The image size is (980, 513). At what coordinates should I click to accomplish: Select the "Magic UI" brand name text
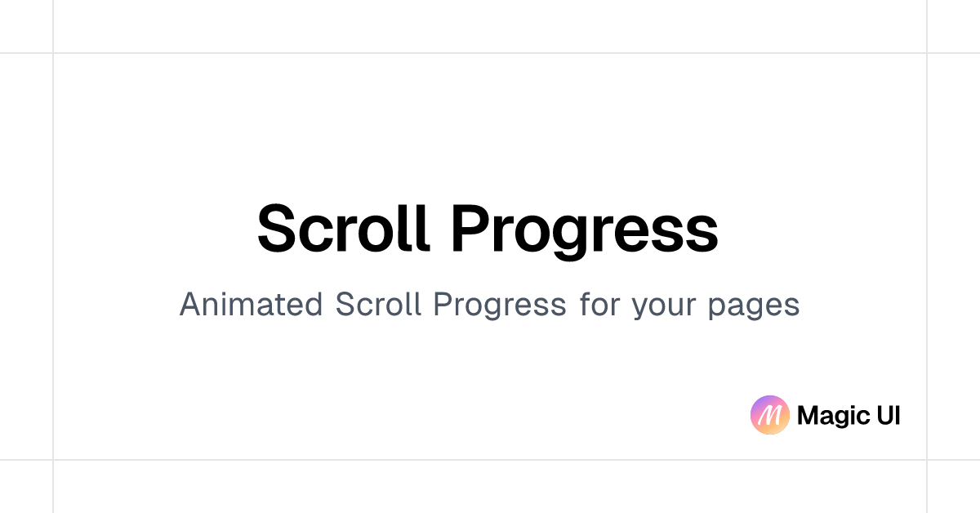click(849, 416)
